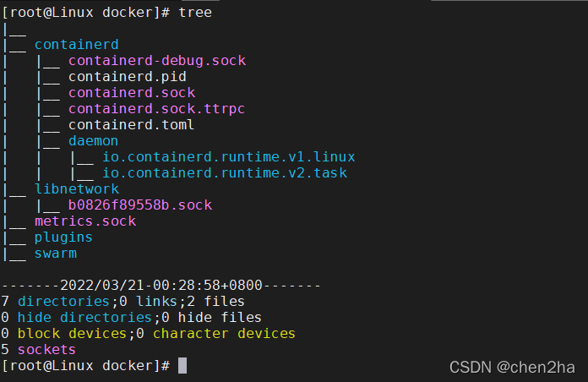Click the plugins directory name

pos(63,237)
